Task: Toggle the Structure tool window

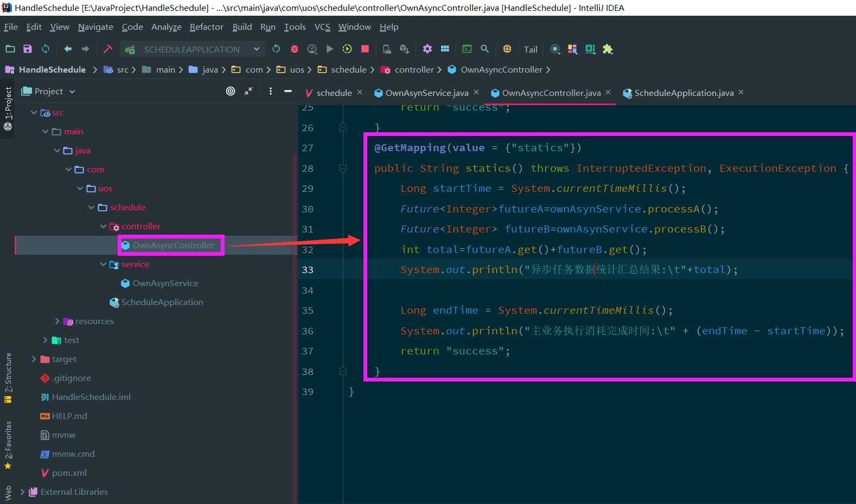Action: point(8,378)
